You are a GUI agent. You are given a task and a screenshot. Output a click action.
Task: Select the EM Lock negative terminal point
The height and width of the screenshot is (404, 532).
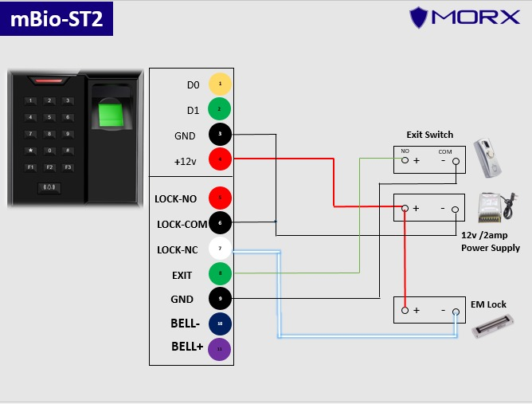pos(456,312)
